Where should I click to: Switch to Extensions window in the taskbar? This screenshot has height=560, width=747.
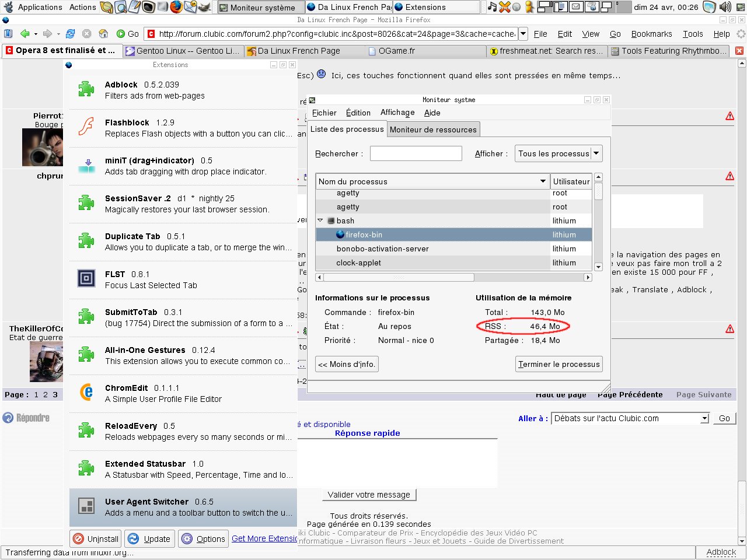pyautogui.click(x=436, y=8)
